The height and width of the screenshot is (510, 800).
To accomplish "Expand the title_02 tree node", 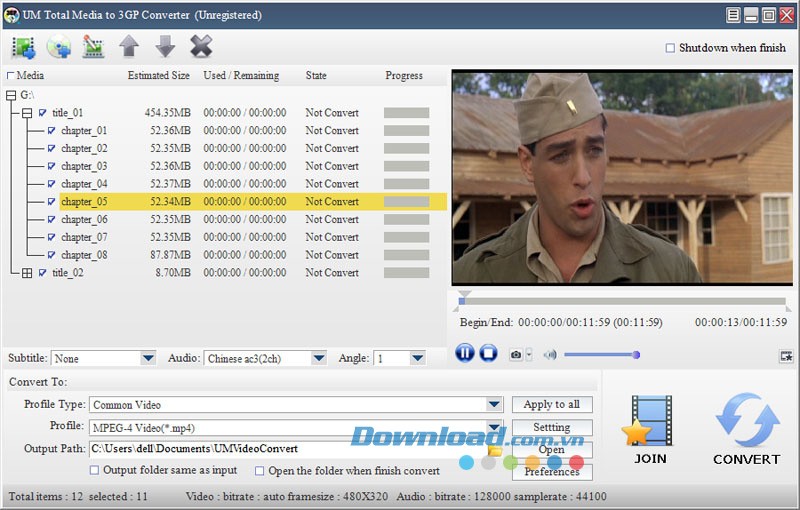I will tap(27, 273).
